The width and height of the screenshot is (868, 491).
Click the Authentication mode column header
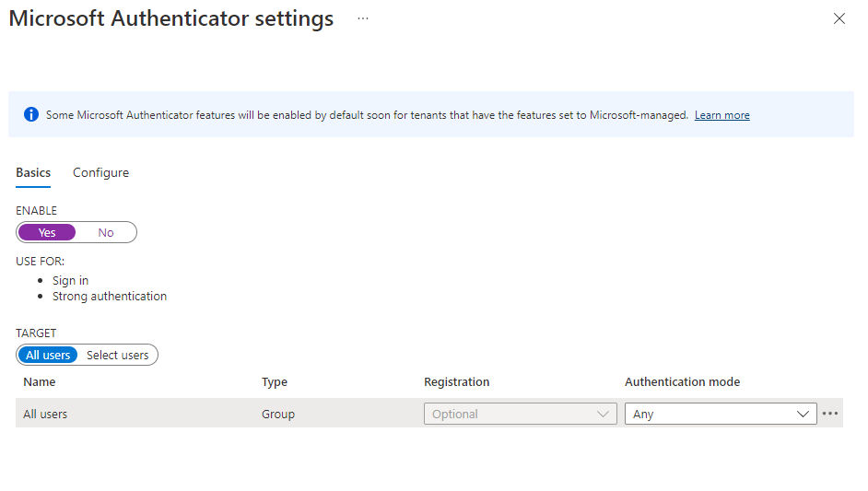pyautogui.click(x=682, y=381)
